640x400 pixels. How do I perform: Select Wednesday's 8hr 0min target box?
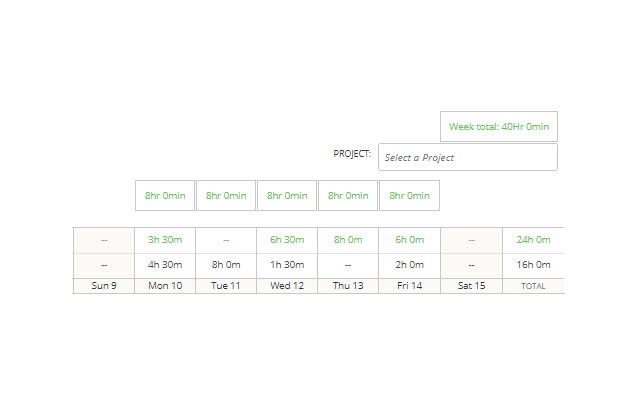(x=287, y=196)
